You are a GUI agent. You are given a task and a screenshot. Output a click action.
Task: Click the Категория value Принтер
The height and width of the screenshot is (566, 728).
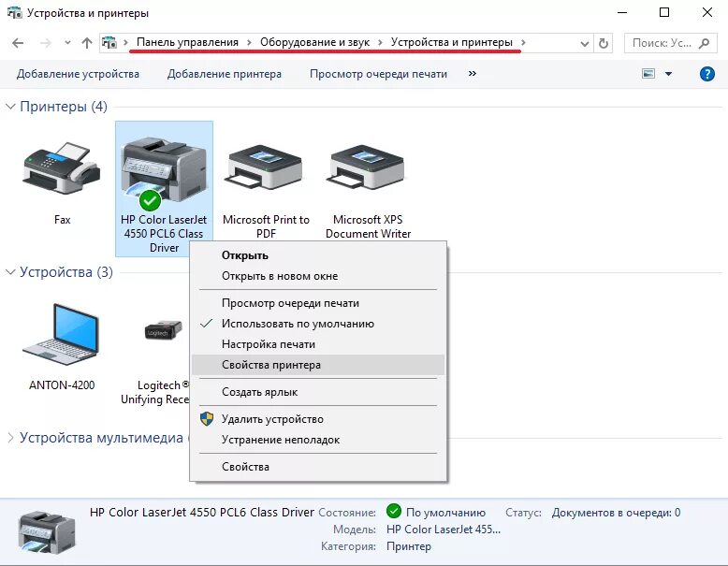click(409, 546)
